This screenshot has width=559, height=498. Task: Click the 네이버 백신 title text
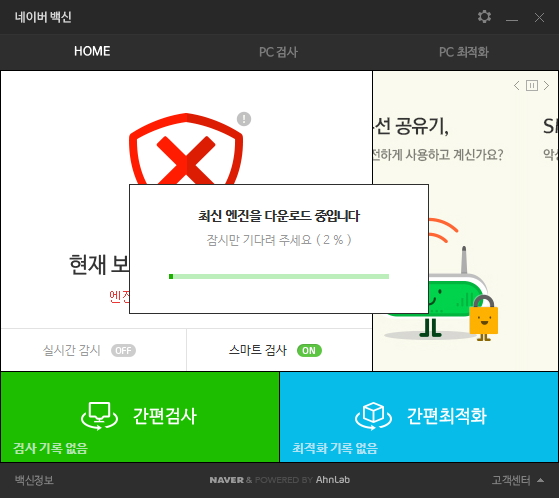click(43, 17)
